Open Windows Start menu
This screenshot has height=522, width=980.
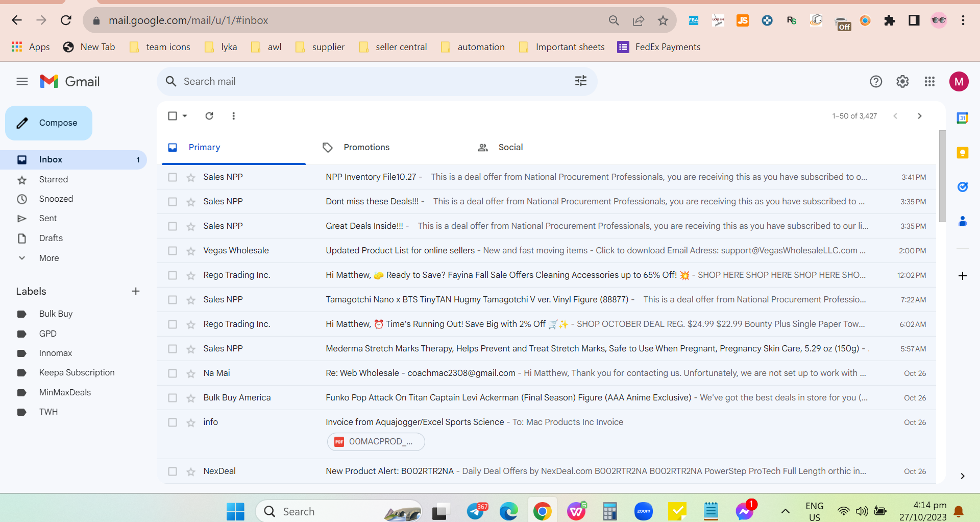pos(235,511)
